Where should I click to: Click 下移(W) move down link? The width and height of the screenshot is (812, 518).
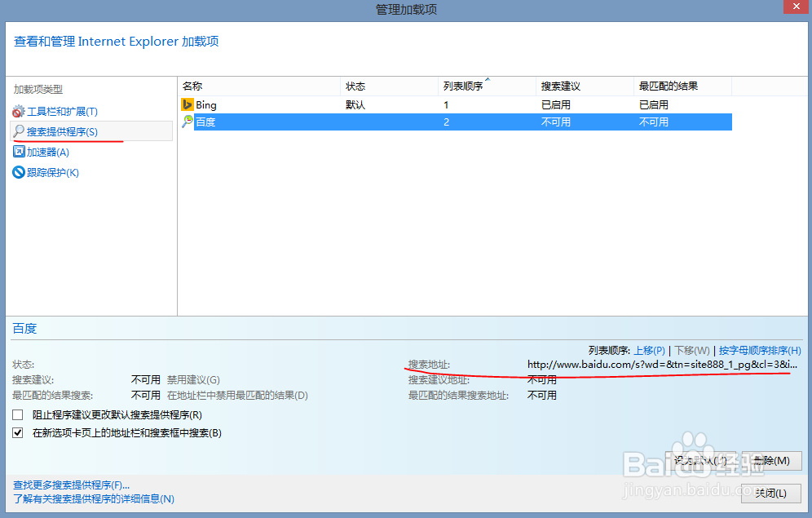692,350
